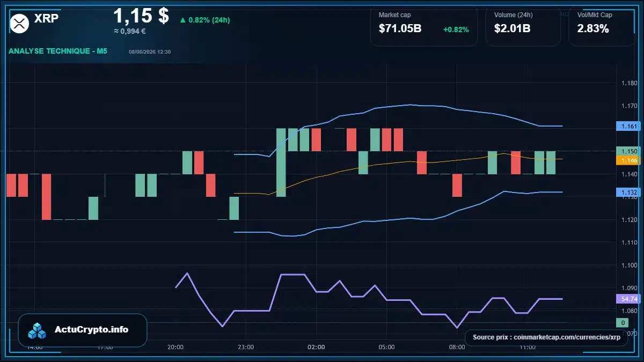Click the 08/06/2026 12:30 timestamp
Screen dimensions: 644x362
(150, 52)
